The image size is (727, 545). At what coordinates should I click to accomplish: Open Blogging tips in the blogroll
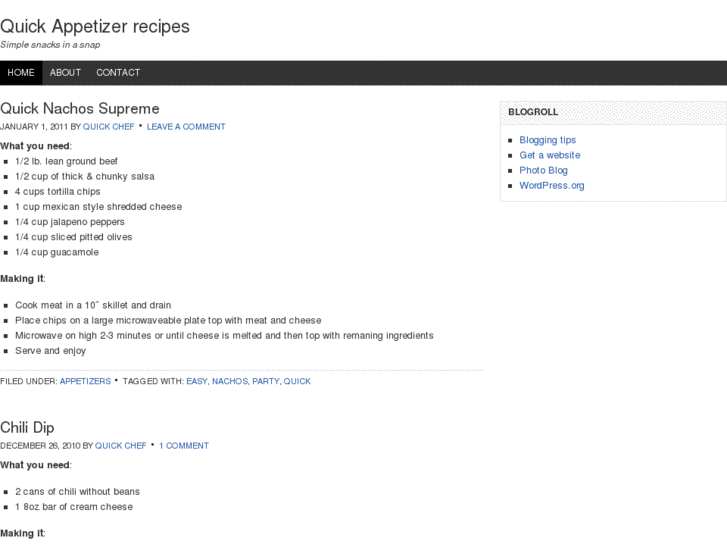547,140
